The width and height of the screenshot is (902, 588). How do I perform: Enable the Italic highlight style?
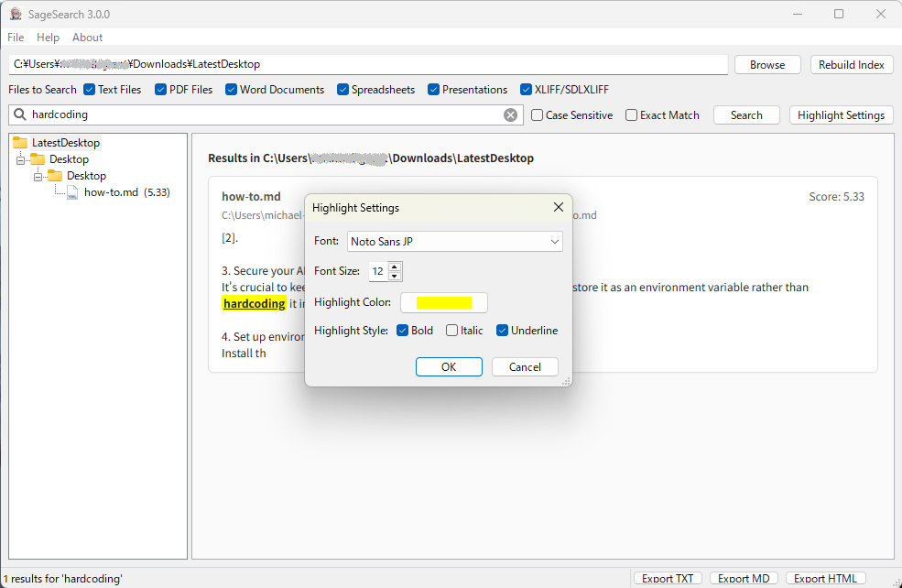[452, 331]
